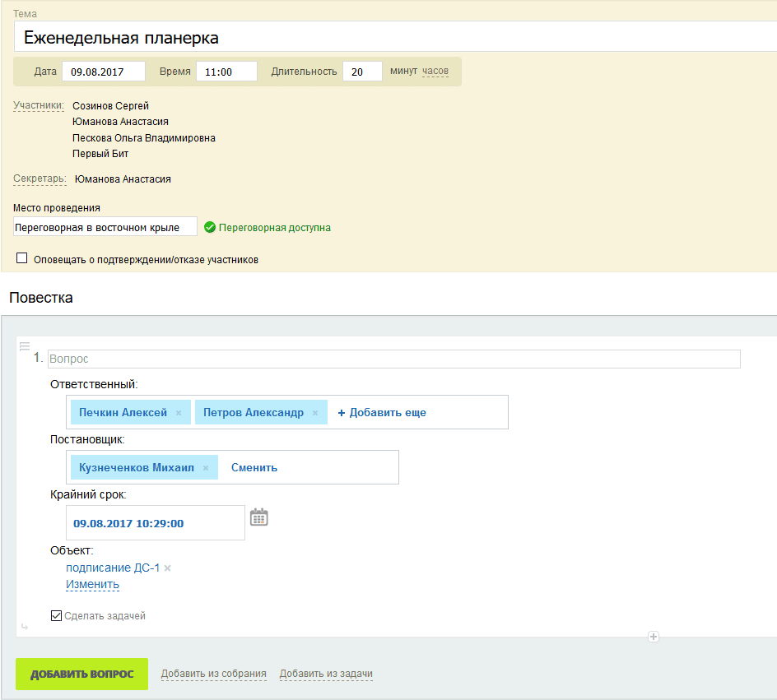Open the Участники selection list
This screenshot has height=700, width=777.
pos(39,105)
